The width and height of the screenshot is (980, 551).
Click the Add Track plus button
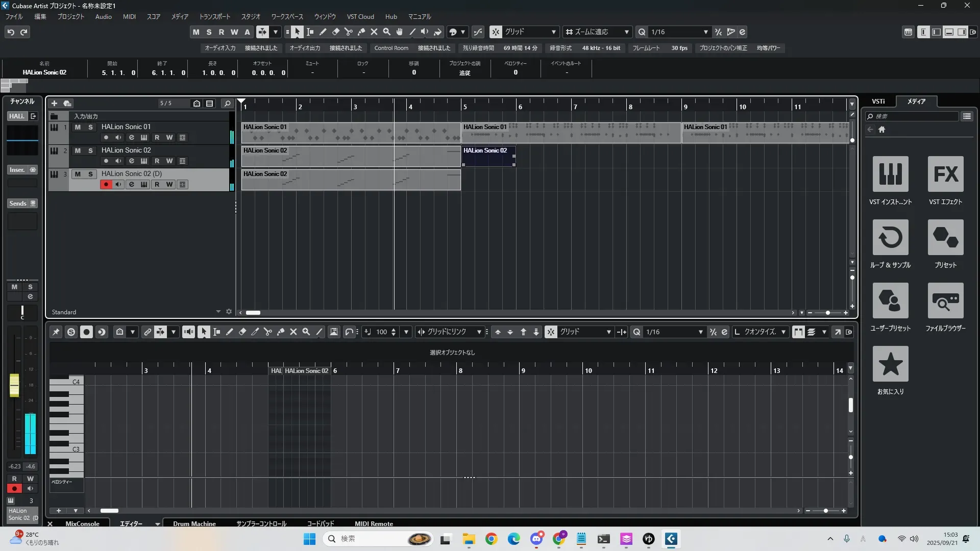(x=54, y=104)
